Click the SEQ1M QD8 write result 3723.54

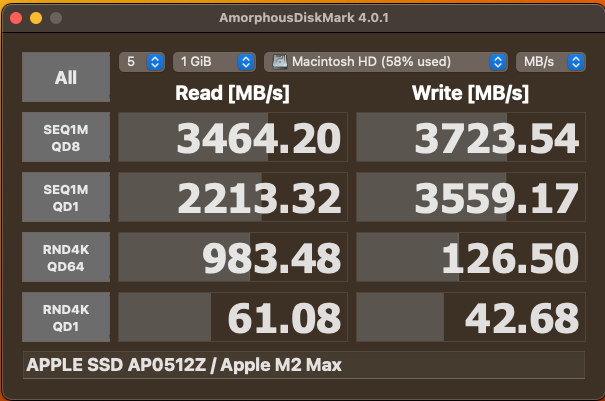point(470,138)
